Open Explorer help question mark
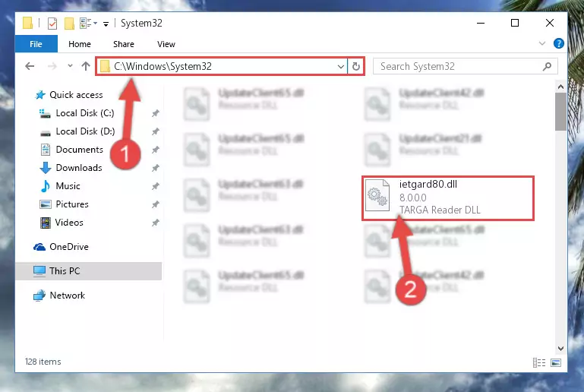 click(x=559, y=43)
